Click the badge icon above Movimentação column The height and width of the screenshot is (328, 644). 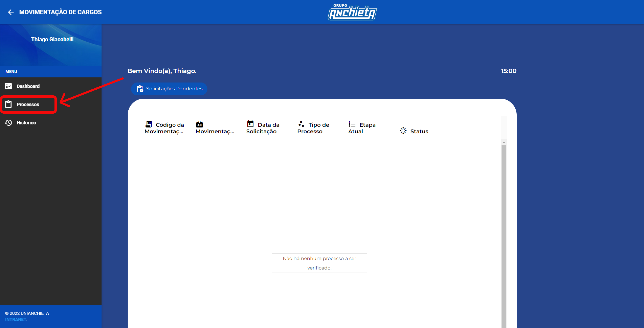tap(199, 124)
